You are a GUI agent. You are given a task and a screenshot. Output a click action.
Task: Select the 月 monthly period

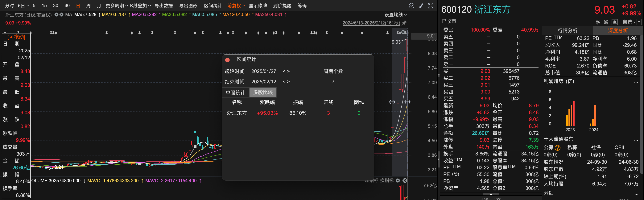(99, 6)
